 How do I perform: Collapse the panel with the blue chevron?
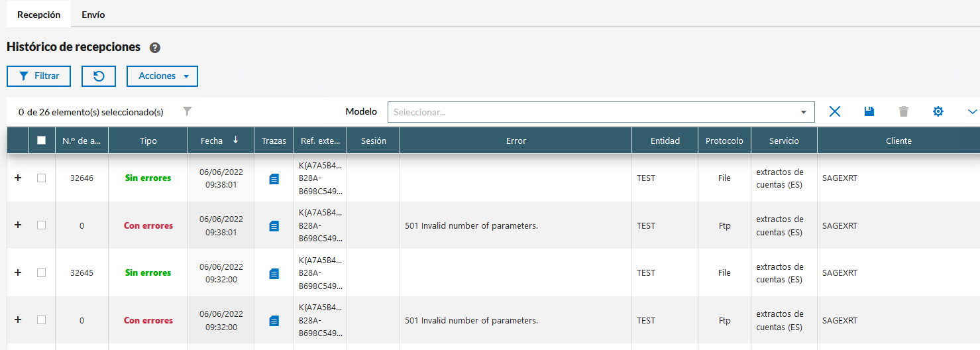click(x=972, y=112)
